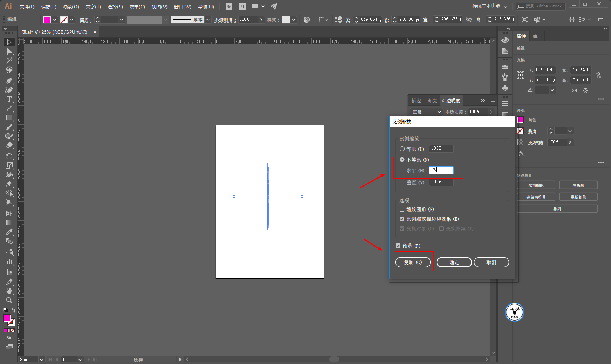Open the rotation angle dropdown in Properties
The image size is (611, 364).
point(552,90)
